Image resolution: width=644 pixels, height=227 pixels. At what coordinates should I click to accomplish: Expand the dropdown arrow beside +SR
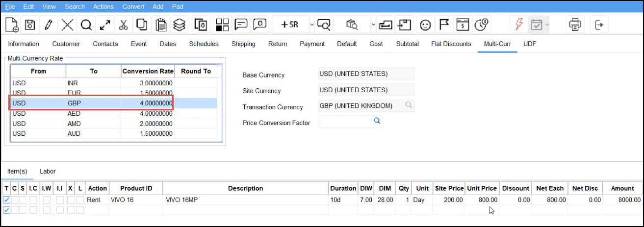point(312,25)
